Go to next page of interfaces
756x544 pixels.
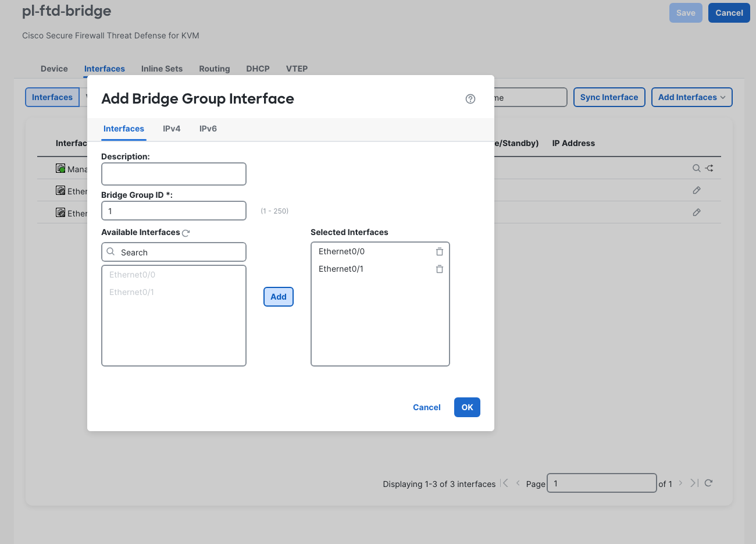coord(680,483)
